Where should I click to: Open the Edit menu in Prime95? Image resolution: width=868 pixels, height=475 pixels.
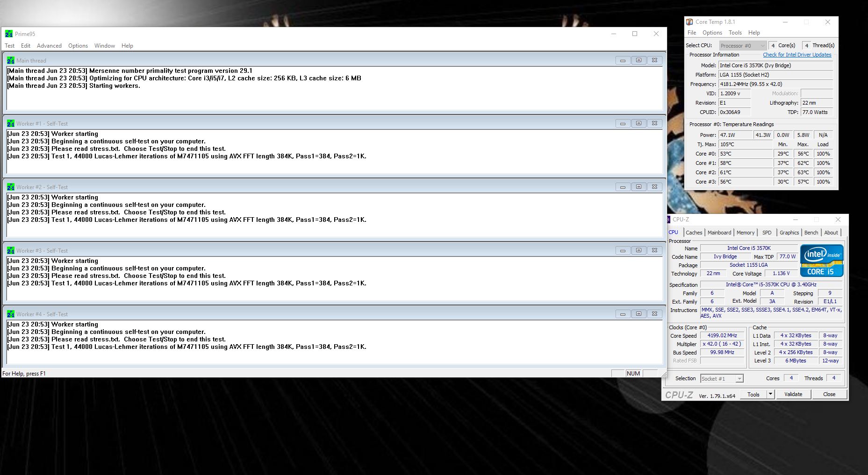26,46
